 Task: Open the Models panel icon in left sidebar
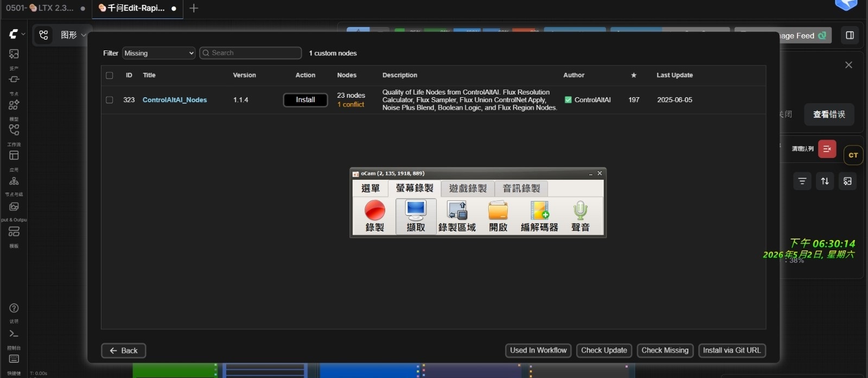click(x=14, y=104)
